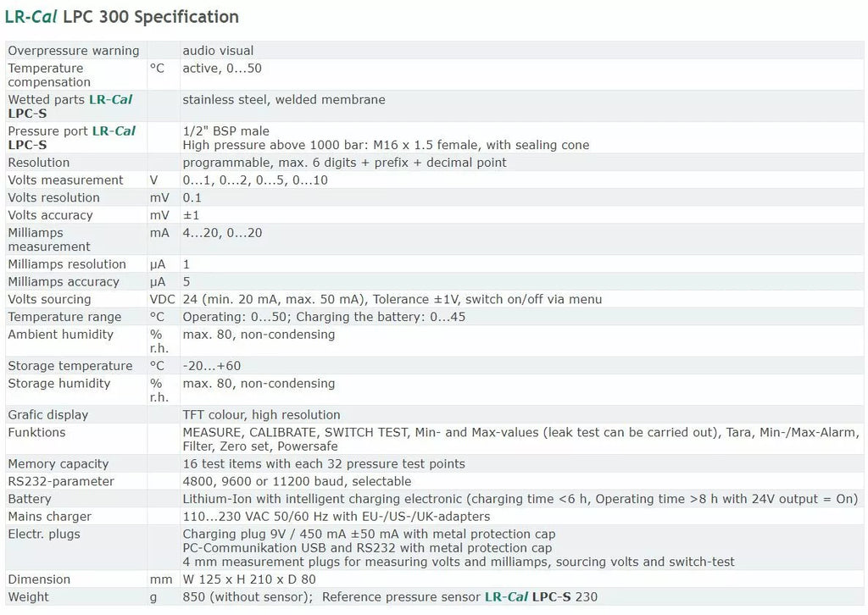Select the Battery Lithium-Ion description
Screen dimensions: 868x615
520,499
